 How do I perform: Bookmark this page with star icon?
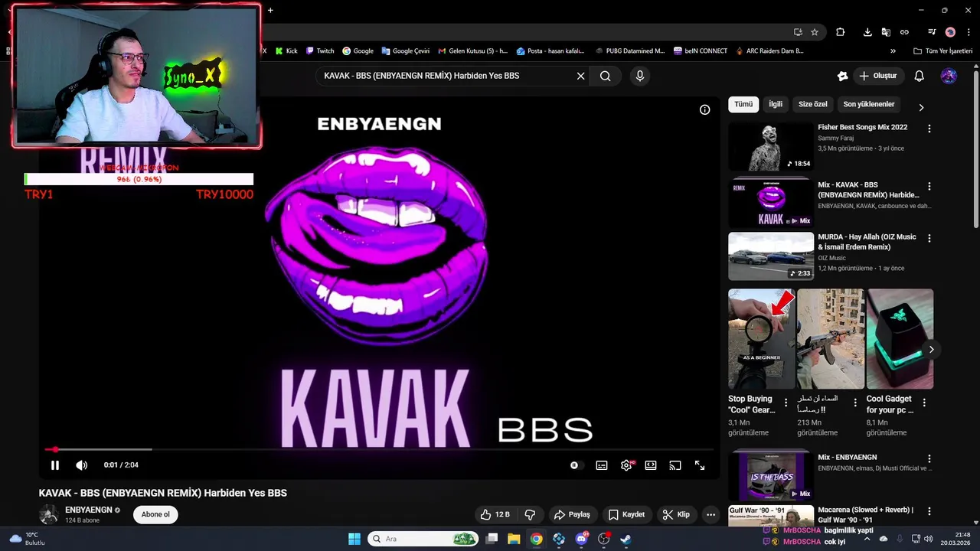pos(815,32)
